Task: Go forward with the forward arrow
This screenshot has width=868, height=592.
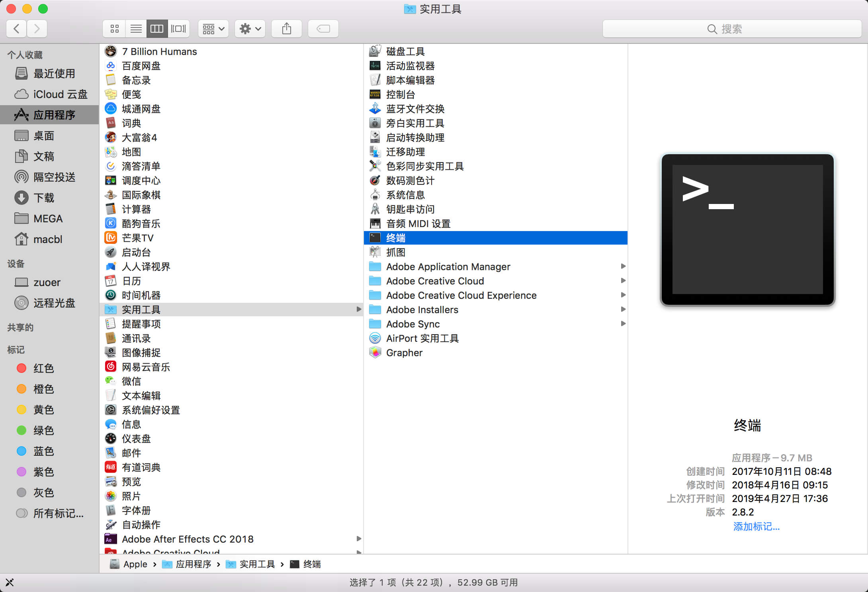Action: pos(37,29)
